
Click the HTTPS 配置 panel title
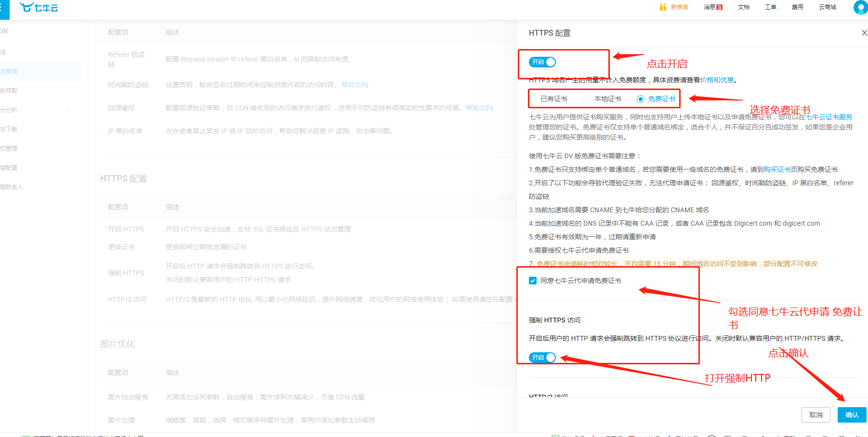(550, 33)
